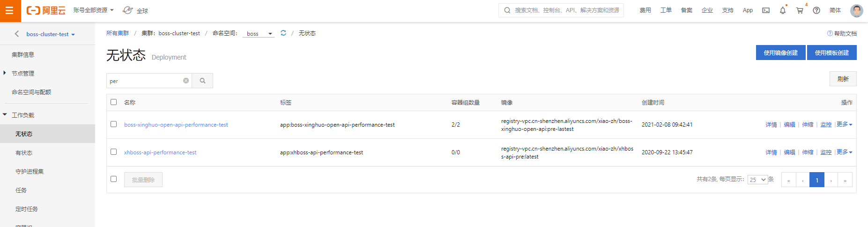Clear the 'per' search text
Screen dimensions: 868x227
coord(186,81)
